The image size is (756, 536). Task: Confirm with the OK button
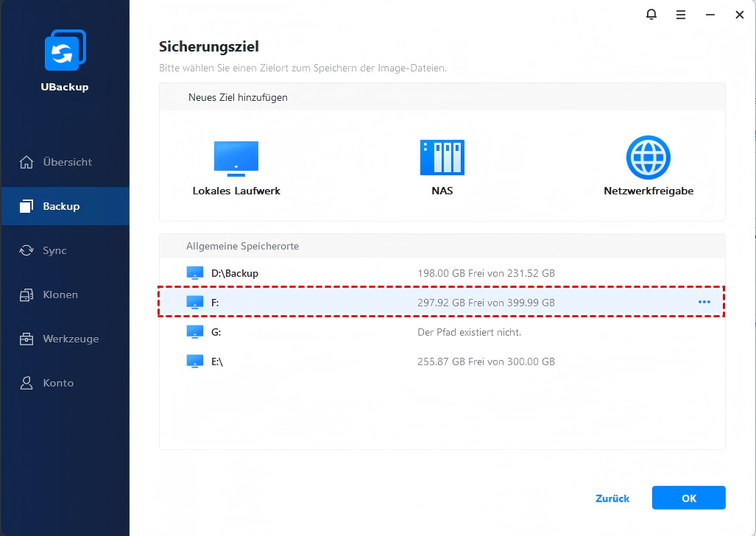688,498
